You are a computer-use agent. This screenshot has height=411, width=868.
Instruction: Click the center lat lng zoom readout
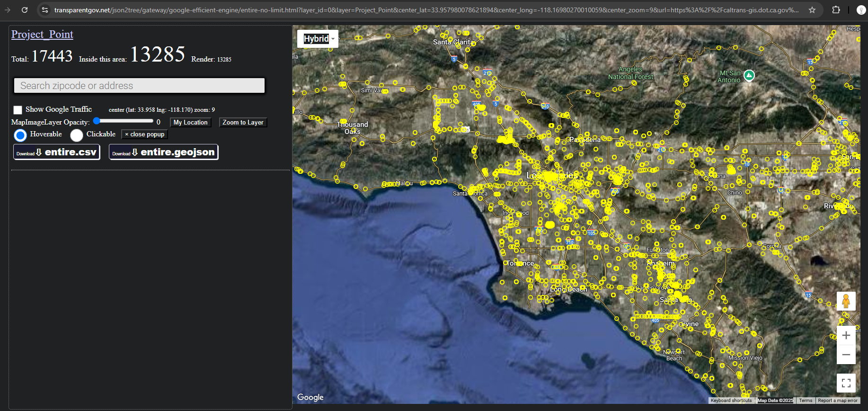[x=162, y=110]
